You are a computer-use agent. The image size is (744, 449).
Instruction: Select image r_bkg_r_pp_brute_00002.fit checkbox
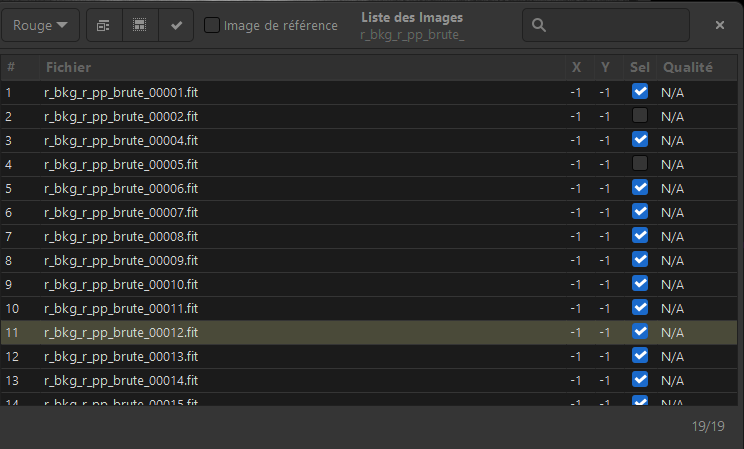point(640,116)
